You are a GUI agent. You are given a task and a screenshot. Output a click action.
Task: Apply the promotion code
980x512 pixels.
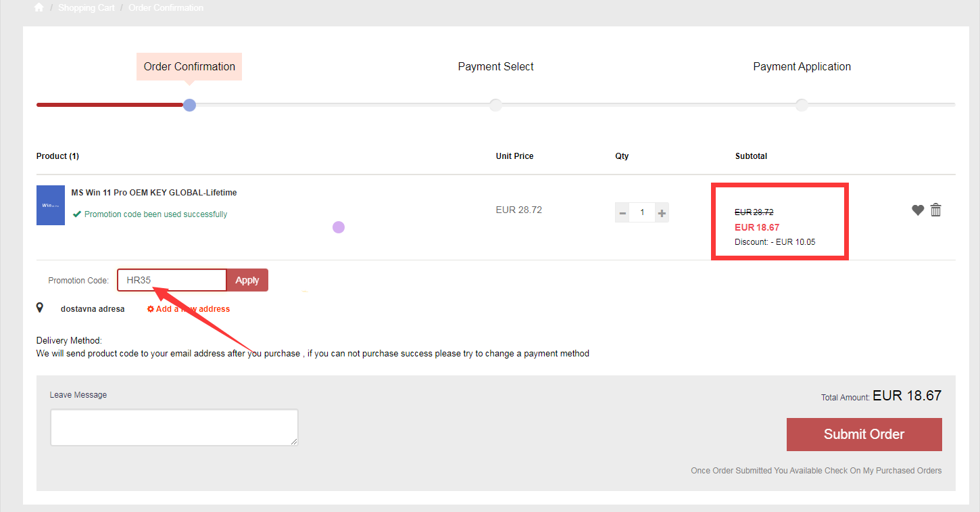[247, 280]
